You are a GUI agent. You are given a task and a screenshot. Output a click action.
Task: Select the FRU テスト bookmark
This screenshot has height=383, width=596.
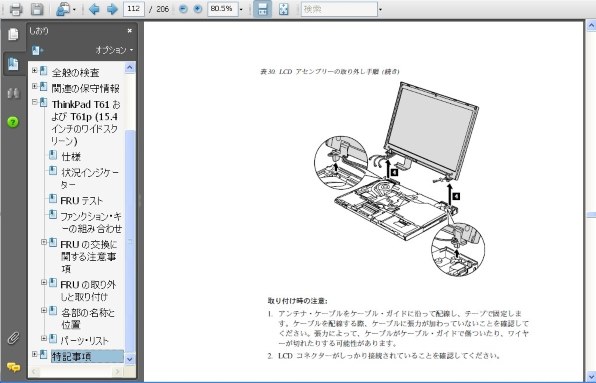[x=81, y=200]
